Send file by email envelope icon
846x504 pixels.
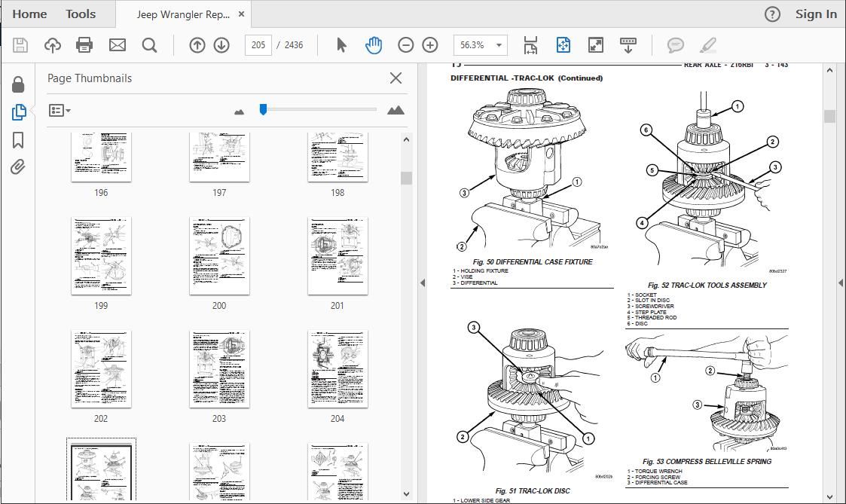click(117, 44)
